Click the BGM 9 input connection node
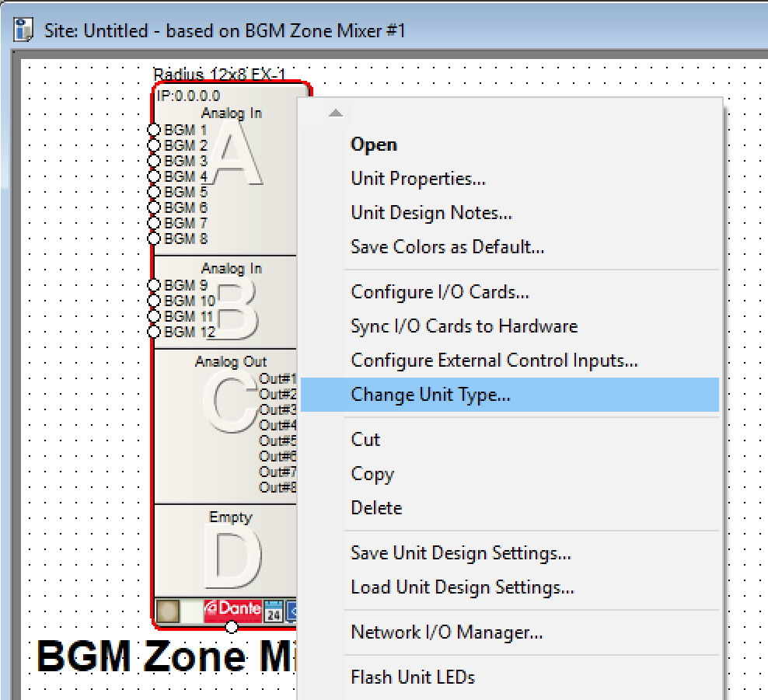 (154, 285)
